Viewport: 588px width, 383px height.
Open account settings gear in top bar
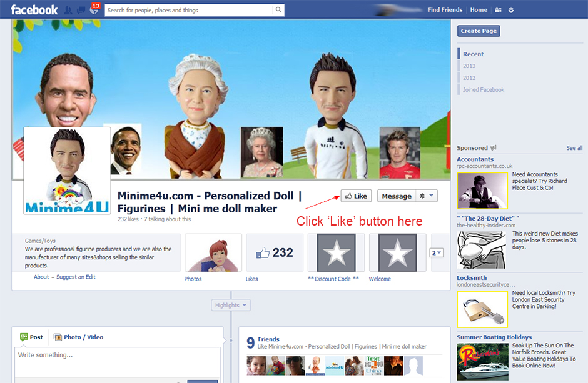[511, 11]
